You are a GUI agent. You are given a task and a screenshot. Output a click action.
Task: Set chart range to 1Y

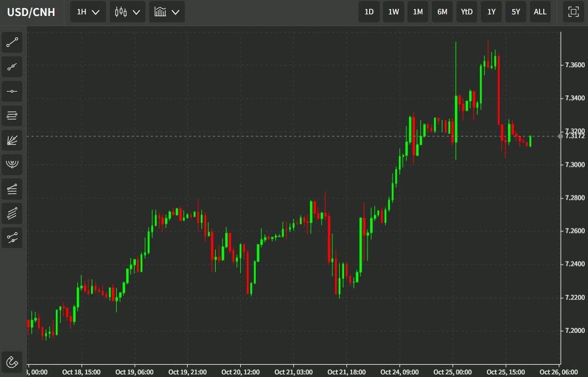pos(491,12)
